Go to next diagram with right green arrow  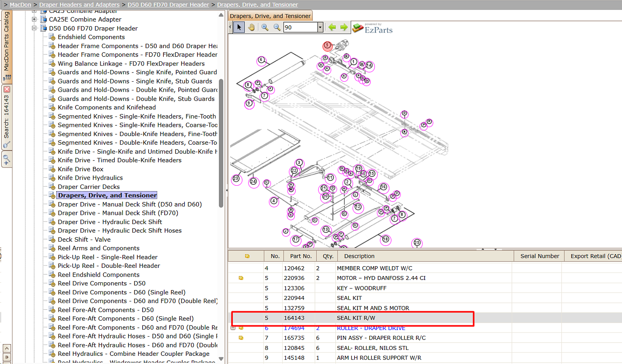(344, 27)
